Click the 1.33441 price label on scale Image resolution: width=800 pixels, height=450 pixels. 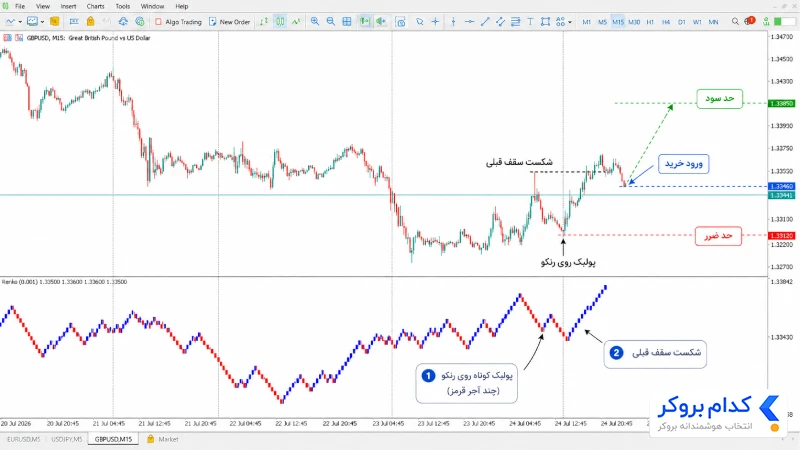[x=781, y=195]
